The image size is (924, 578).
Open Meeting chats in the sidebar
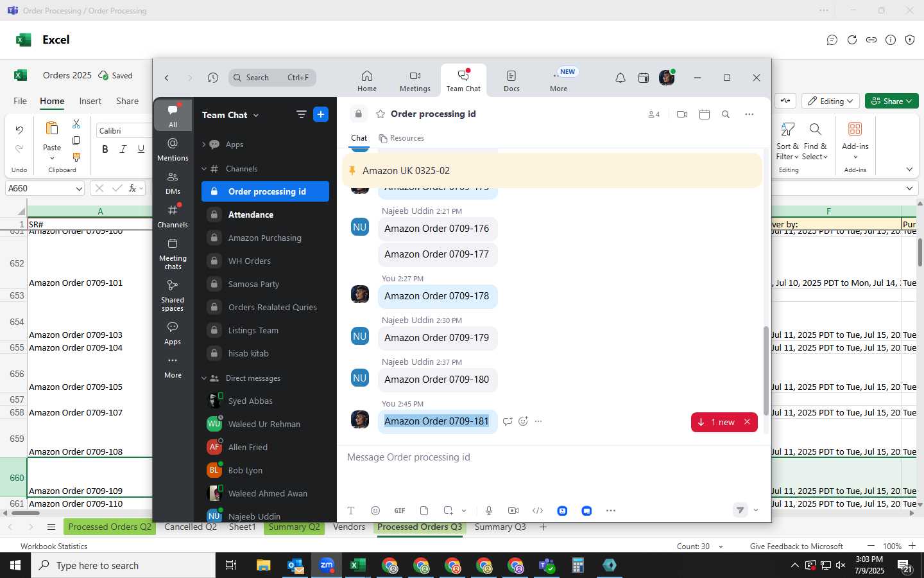coord(173,254)
